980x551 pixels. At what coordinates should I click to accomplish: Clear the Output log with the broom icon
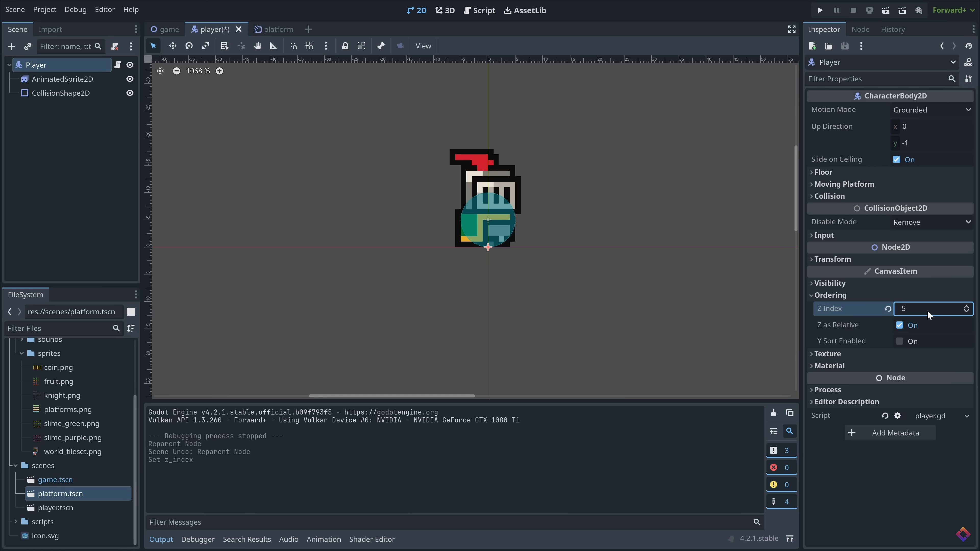click(x=774, y=413)
